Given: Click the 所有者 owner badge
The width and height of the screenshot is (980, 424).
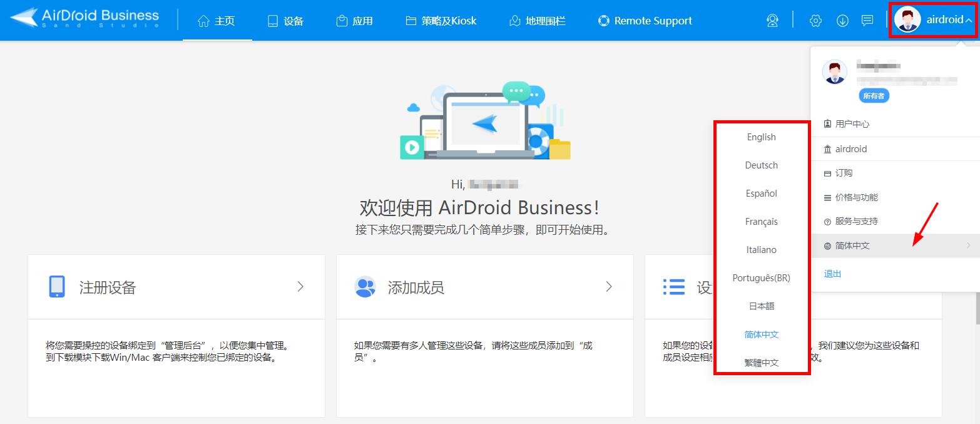Looking at the screenshot, I should 874,96.
